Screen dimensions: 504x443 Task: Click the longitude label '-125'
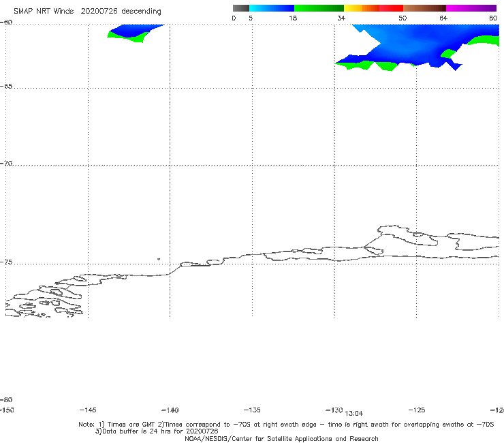point(417,410)
